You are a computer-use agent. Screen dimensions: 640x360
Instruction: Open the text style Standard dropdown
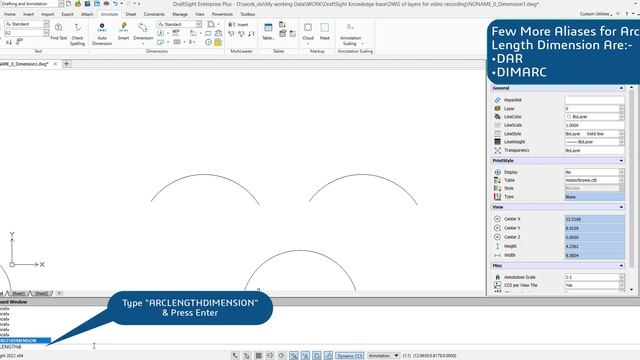tap(46, 24)
